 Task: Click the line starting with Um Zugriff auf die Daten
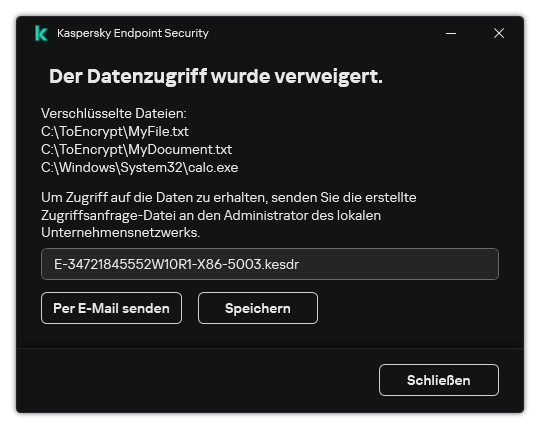point(229,198)
